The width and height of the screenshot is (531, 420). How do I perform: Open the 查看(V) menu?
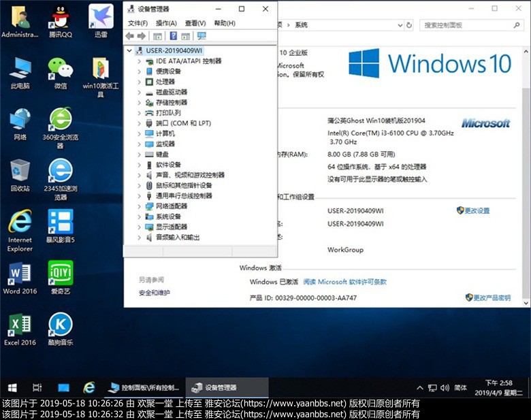pos(195,23)
